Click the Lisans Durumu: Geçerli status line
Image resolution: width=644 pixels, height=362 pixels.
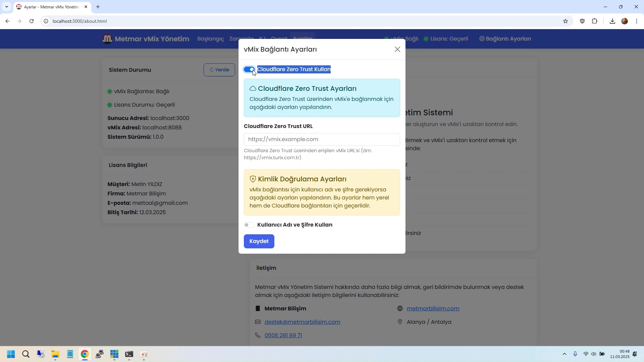coord(141,105)
